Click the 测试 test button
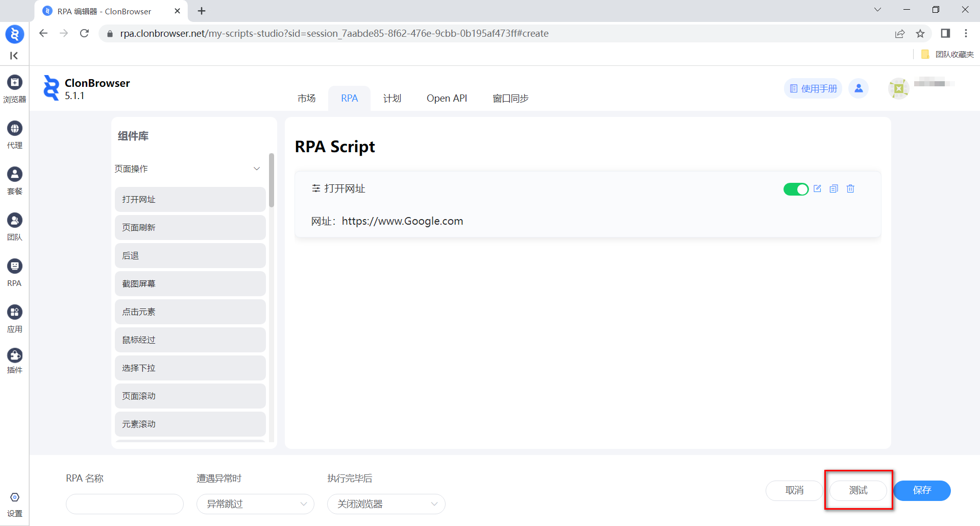This screenshot has height=526, width=980. tap(858, 490)
